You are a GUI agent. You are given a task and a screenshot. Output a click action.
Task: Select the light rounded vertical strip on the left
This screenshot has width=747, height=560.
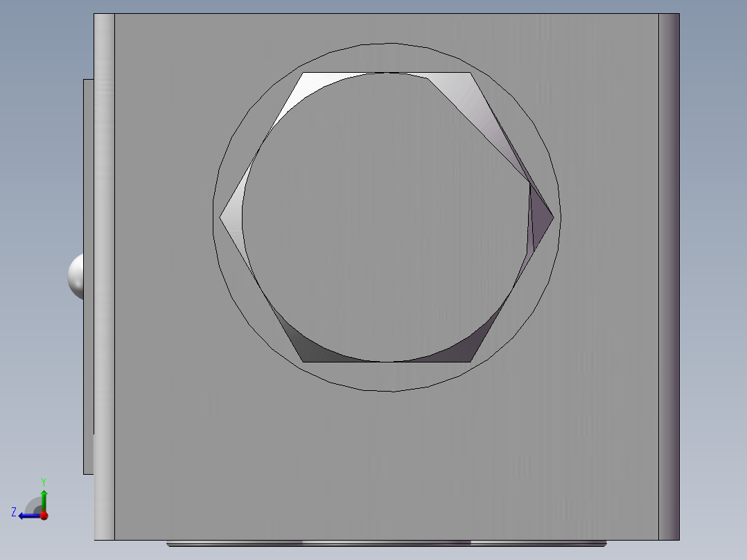pyautogui.click(x=105, y=277)
